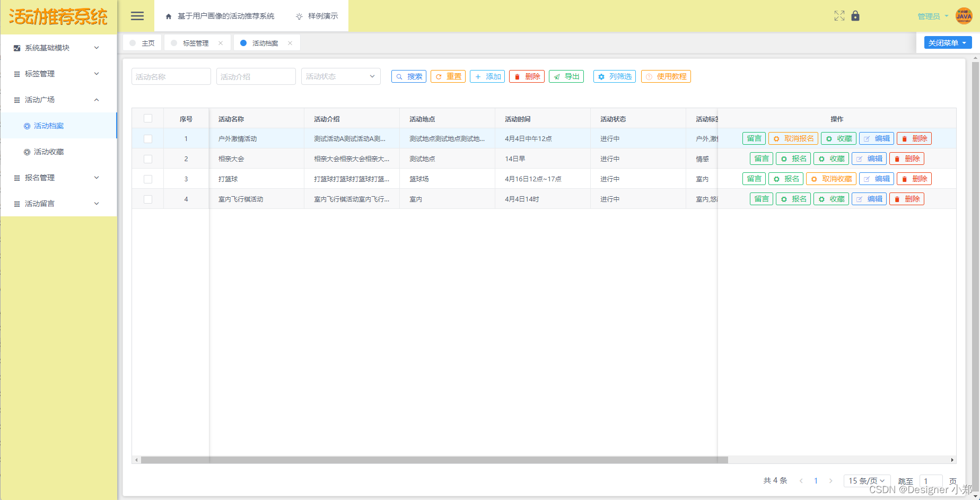980x500 pixels.
Task: Click 导出 button
Action: 566,76
